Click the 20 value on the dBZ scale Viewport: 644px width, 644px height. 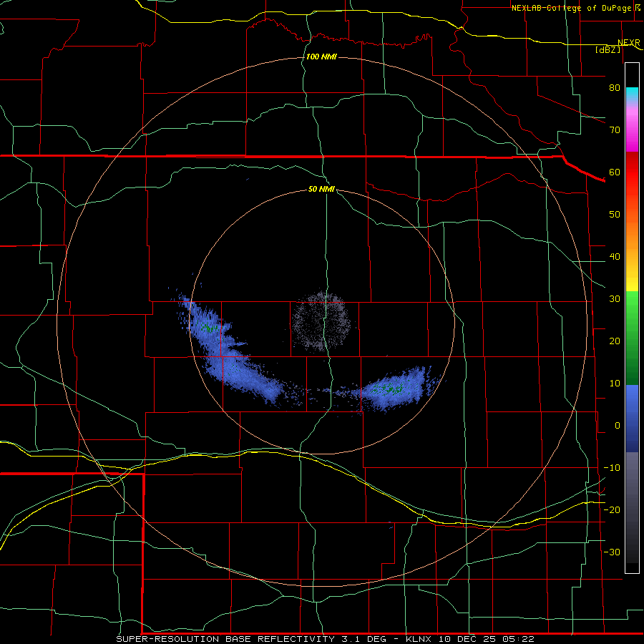tap(615, 341)
